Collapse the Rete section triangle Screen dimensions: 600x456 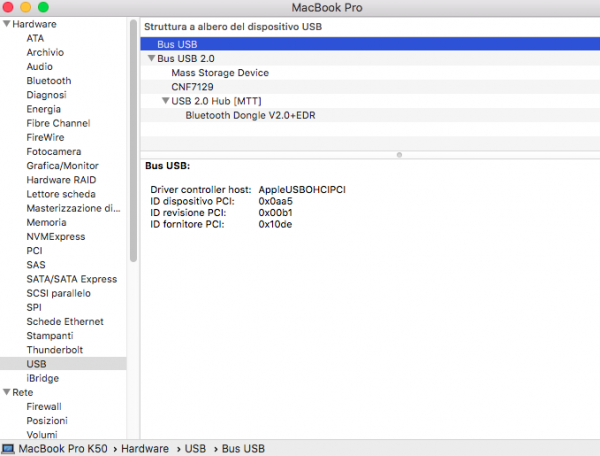pos(7,392)
